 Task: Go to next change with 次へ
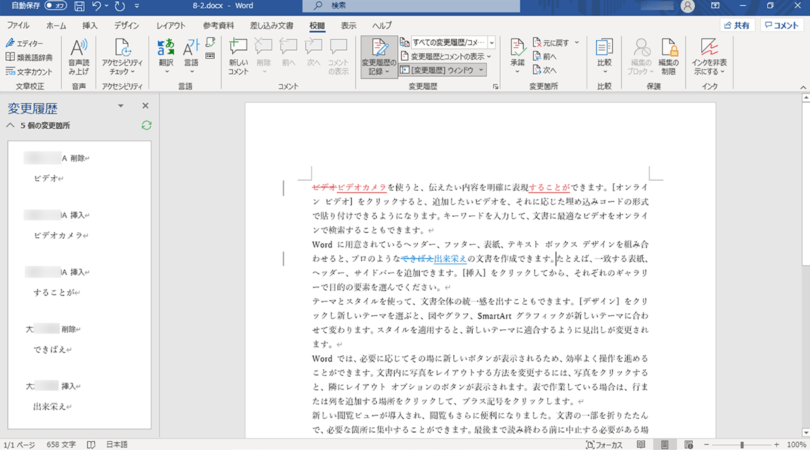[x=545, y=70]
